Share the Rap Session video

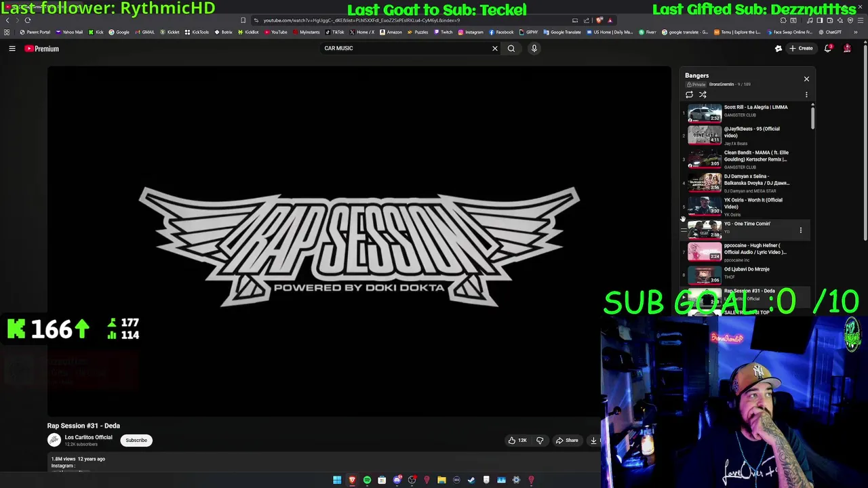point(567,441)
